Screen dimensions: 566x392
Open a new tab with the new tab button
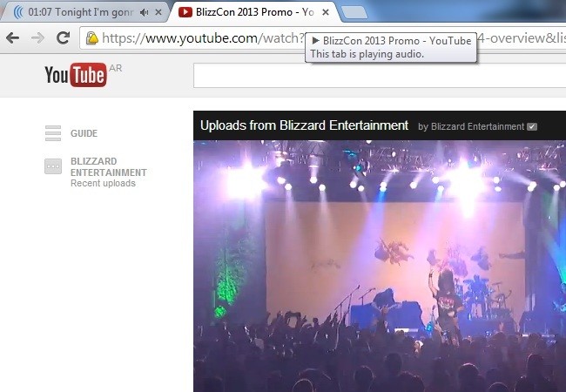(354, 13)
